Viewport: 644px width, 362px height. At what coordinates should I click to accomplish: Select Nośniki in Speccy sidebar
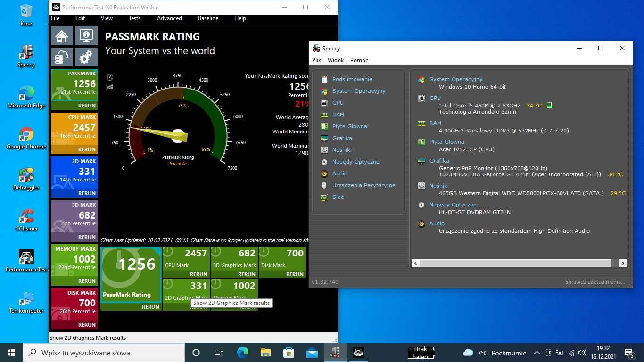click(342, 150)
